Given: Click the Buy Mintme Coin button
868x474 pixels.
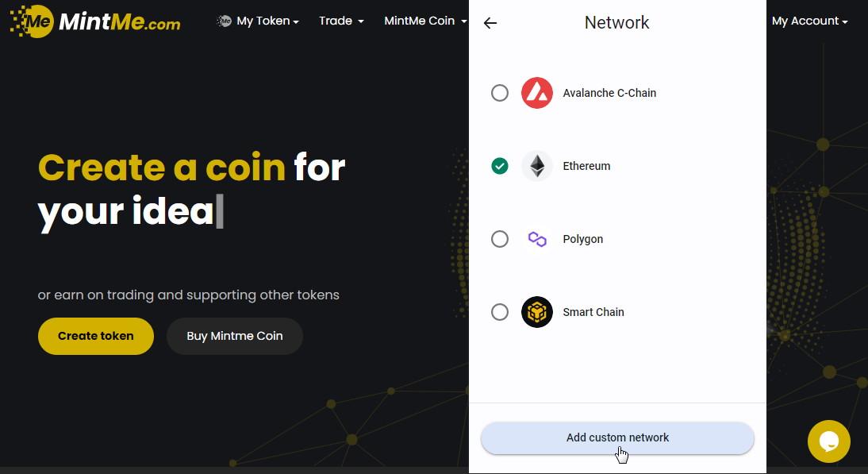Looking at the screenshot, I should click(x=235, y=336).
